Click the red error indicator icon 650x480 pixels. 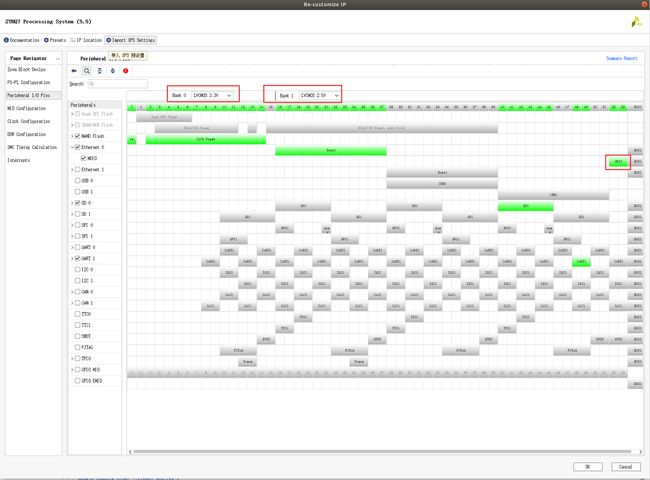tap(126, 71)
